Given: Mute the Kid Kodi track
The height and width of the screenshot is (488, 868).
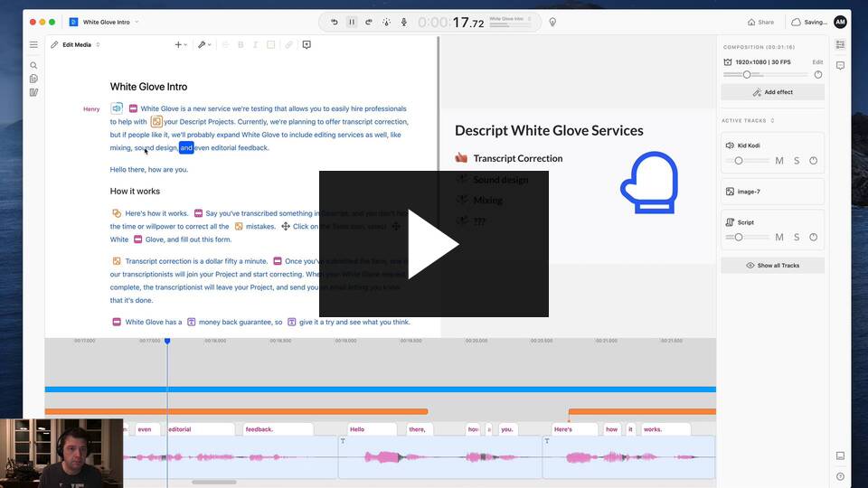Looking at the screenshot, I should 778,161.
